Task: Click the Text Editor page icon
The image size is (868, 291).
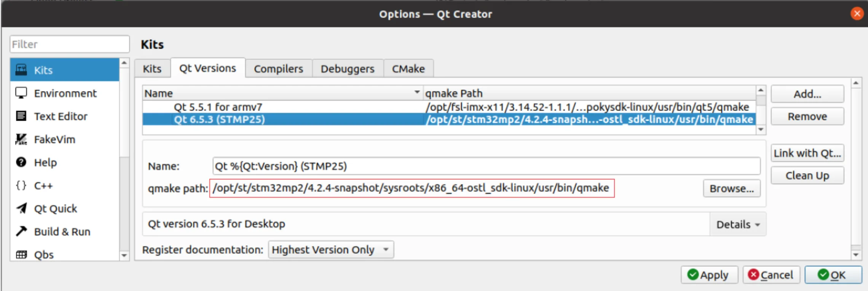Action: pyautogui.click(x=21, y=116)
